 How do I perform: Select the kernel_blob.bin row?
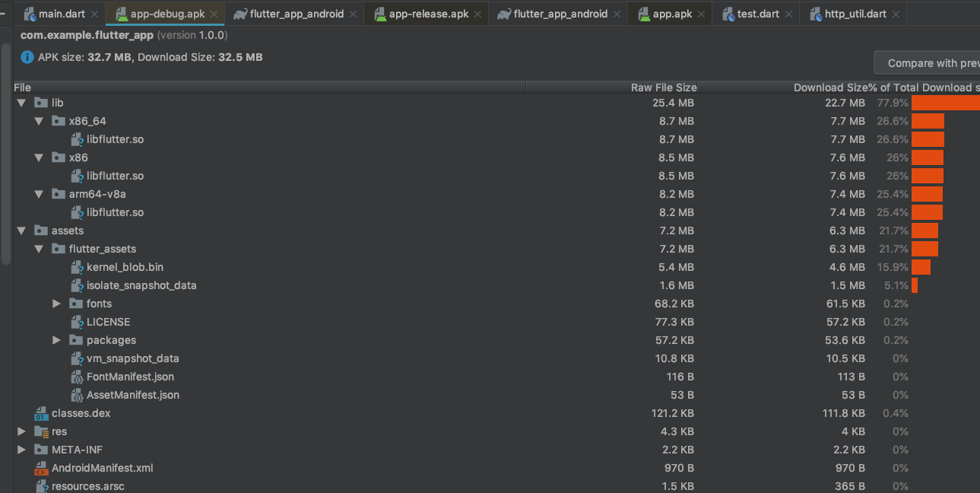(496, 267)
